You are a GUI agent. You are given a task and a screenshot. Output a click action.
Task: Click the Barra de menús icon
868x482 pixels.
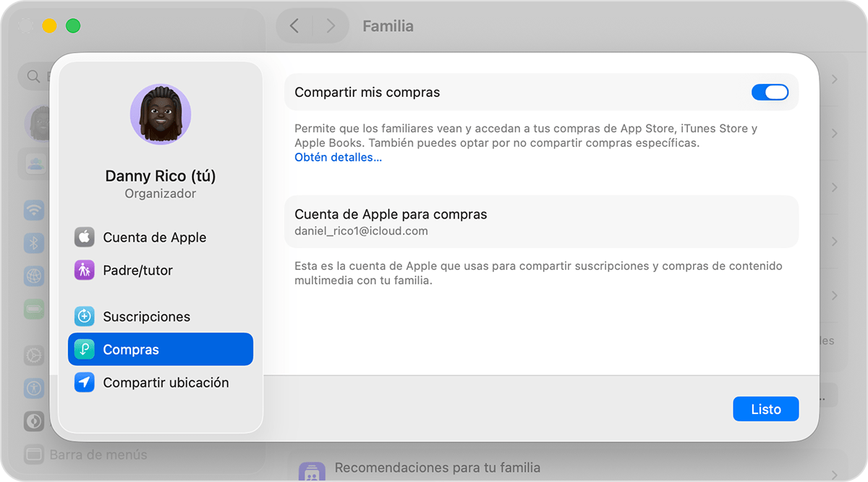33,454
